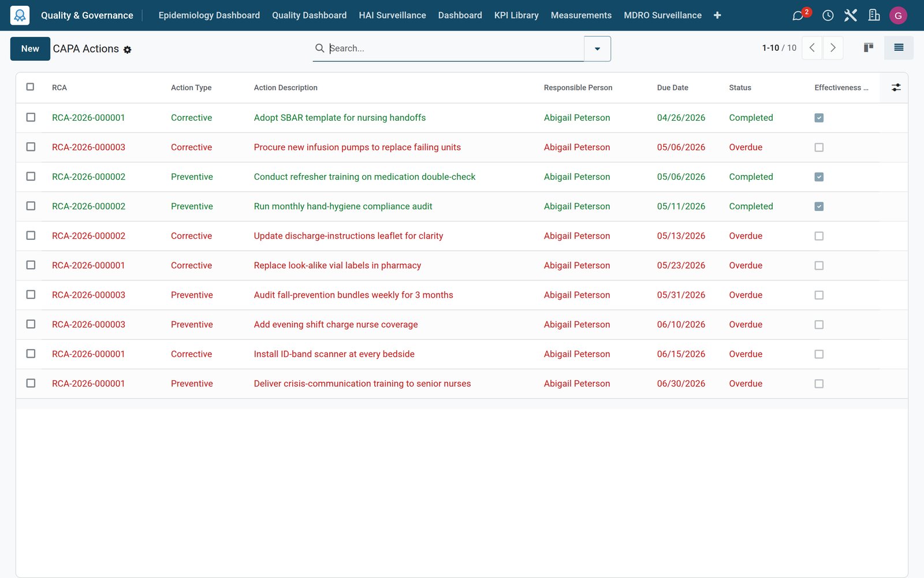Add a menu item with the plus icon
924x578 pixels.
[x=717, y=16]
